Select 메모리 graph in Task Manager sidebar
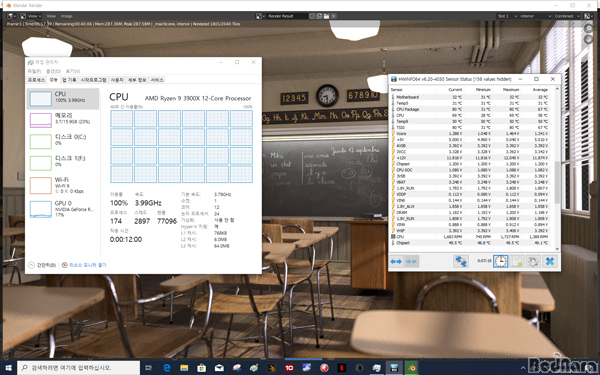This screenshot has width=600, height=375. coord(62,120)
